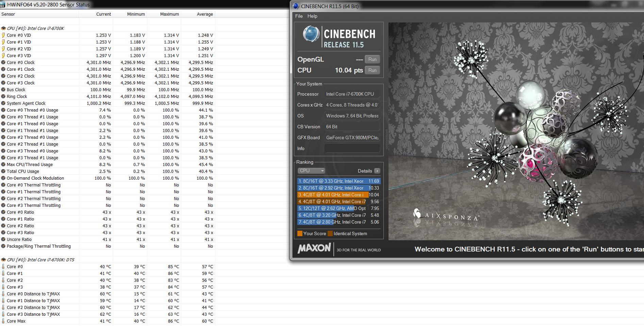Click the icon beside Core #2 Ratio

(3, 226)
